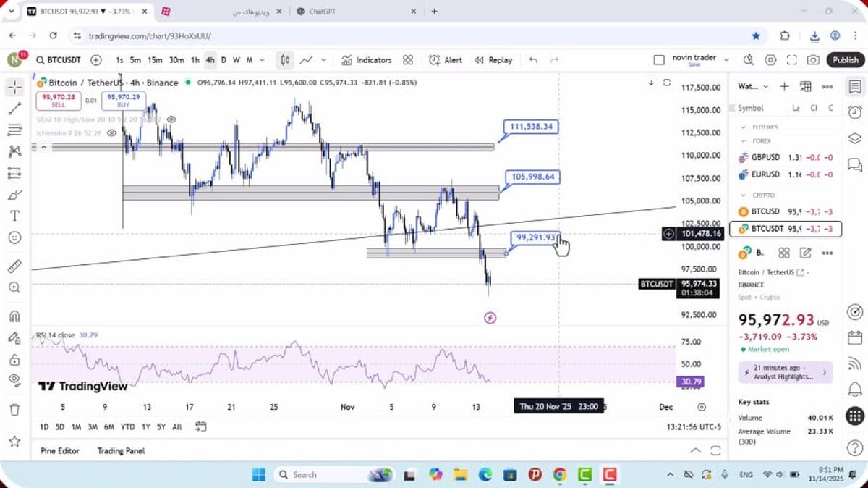The width and height of the screenshot is (868, 488).
Task: Set chart range to 3M
Action: (x=93, y=426)
